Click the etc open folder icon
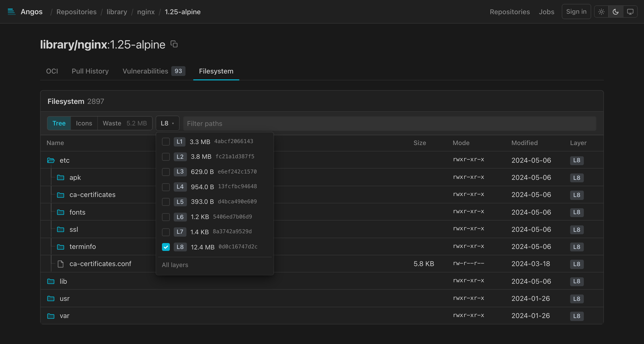The width and height of the screenshot is (644, 344). coord(51,160)
